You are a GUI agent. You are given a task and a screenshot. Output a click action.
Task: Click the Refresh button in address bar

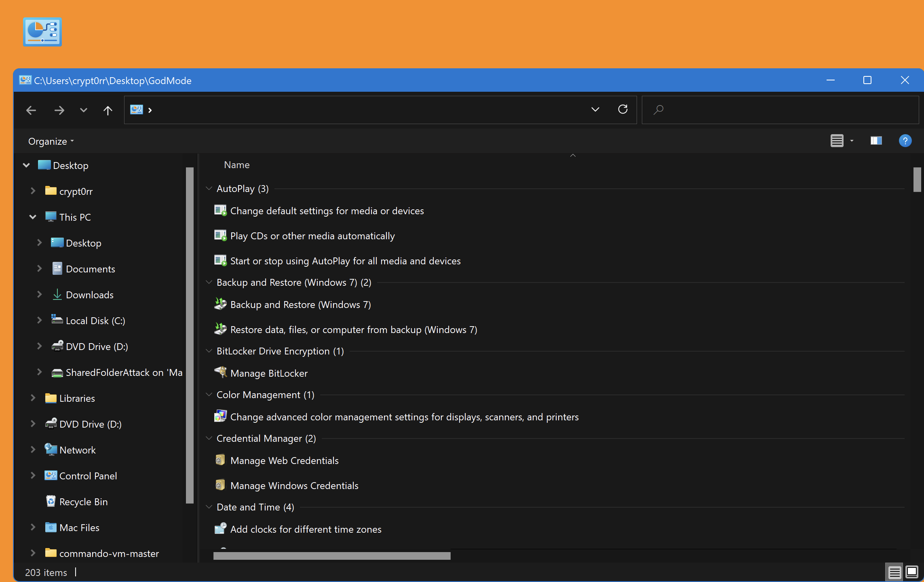pyautogui.click(x=623, y=110)
